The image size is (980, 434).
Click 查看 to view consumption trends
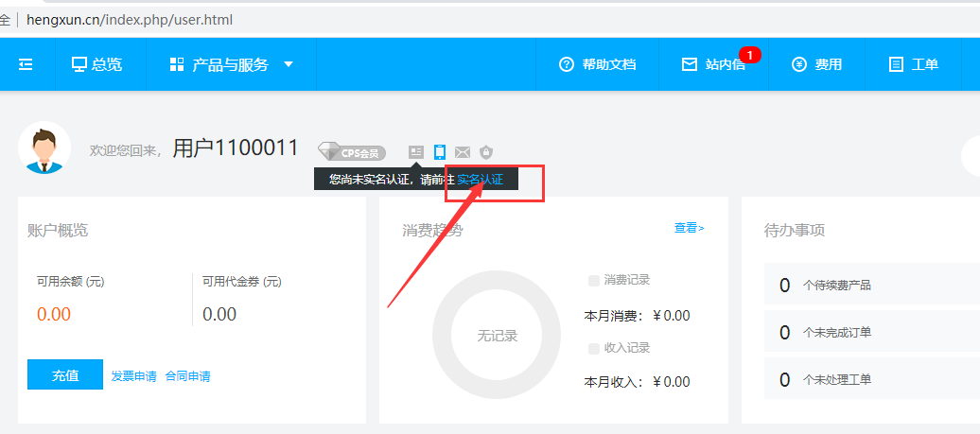688,228
